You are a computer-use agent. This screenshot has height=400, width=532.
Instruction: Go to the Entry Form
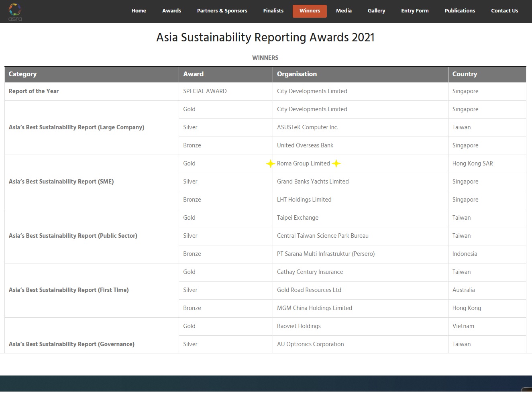point(415,11)
